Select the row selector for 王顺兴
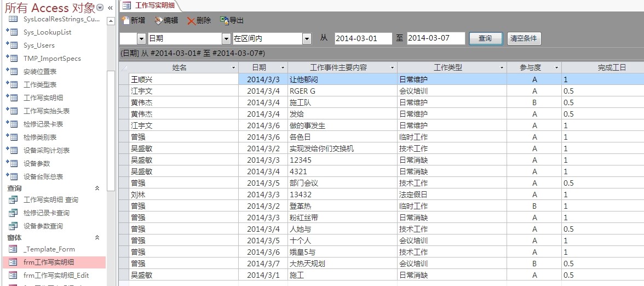Image resolution: width=644 pixels, height=286 pixels. [x=124, y=79]
